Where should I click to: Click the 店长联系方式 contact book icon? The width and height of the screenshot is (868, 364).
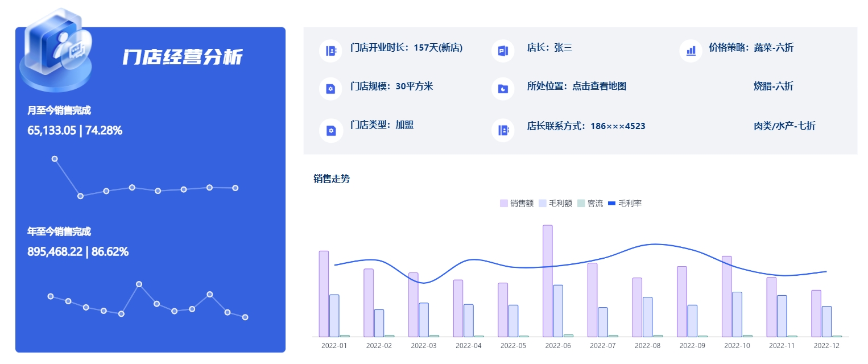point(503,130)
